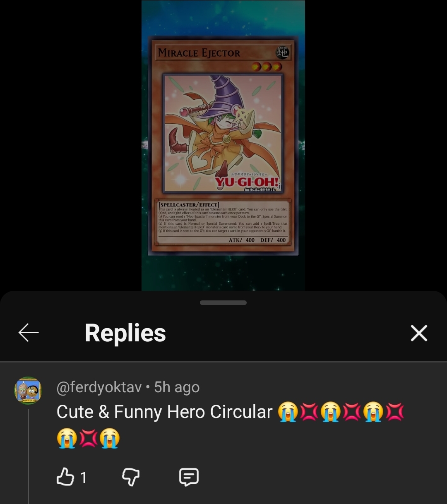Tap the panel drag handle bar
Viewport: 447px width, 504px height.
pos(223,302)
